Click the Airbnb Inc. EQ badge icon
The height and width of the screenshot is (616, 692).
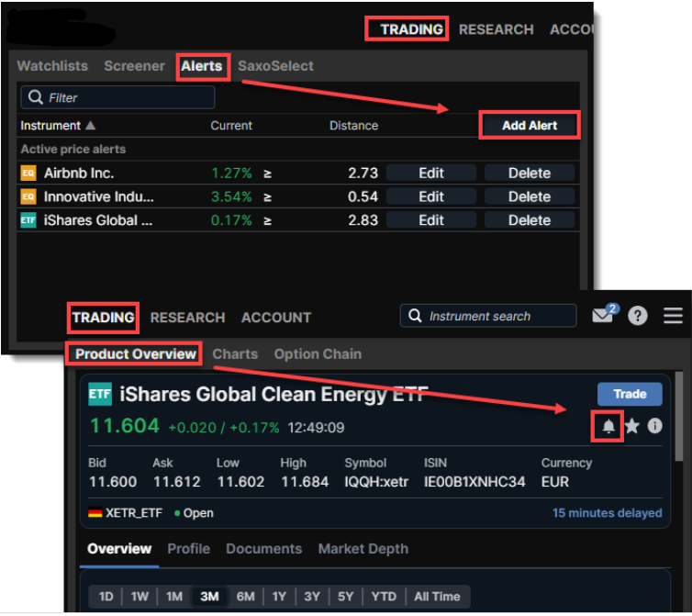coord(28,173)
